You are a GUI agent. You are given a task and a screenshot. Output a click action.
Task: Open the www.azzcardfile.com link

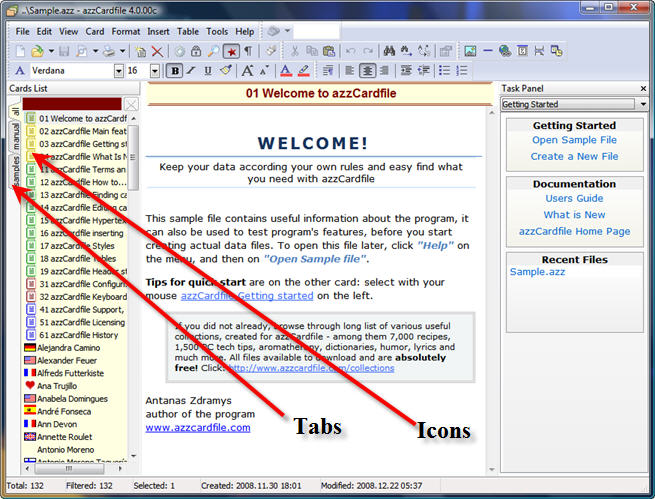tap(197, 428)
